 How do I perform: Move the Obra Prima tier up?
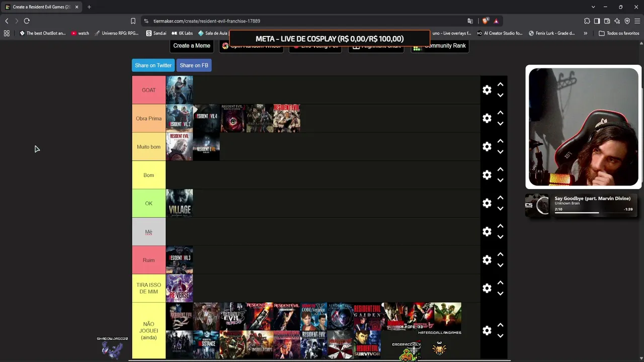500,113
